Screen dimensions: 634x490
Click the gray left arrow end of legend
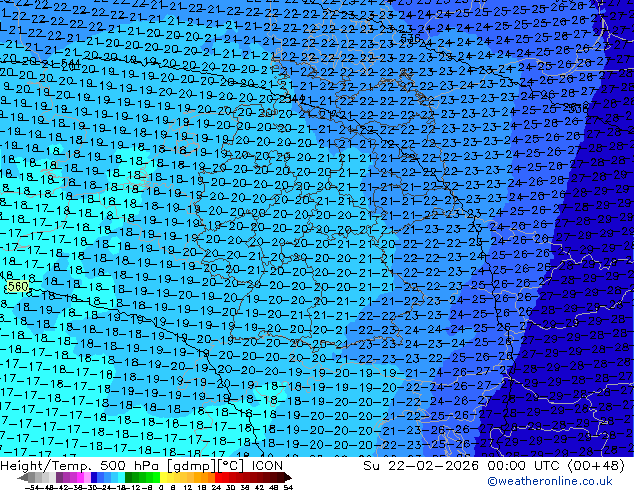(23, 477)
